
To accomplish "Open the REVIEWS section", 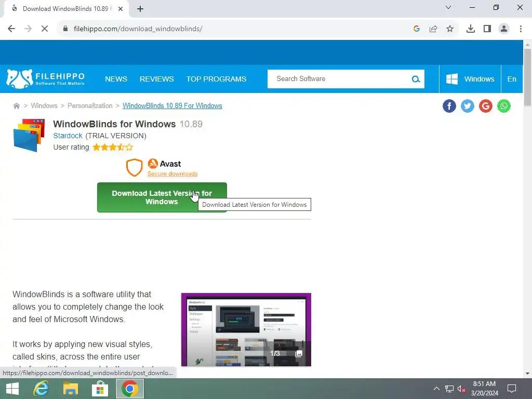I will (157, 79).
